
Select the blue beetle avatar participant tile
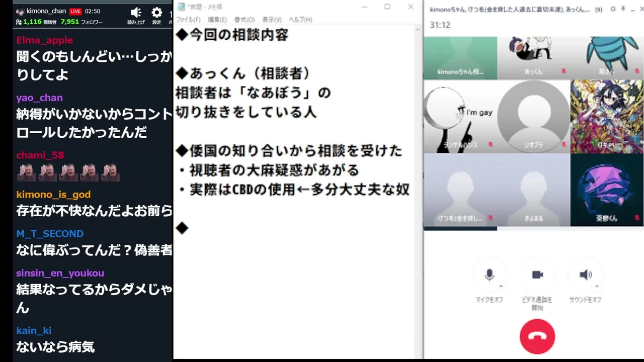tap(607, 58)
